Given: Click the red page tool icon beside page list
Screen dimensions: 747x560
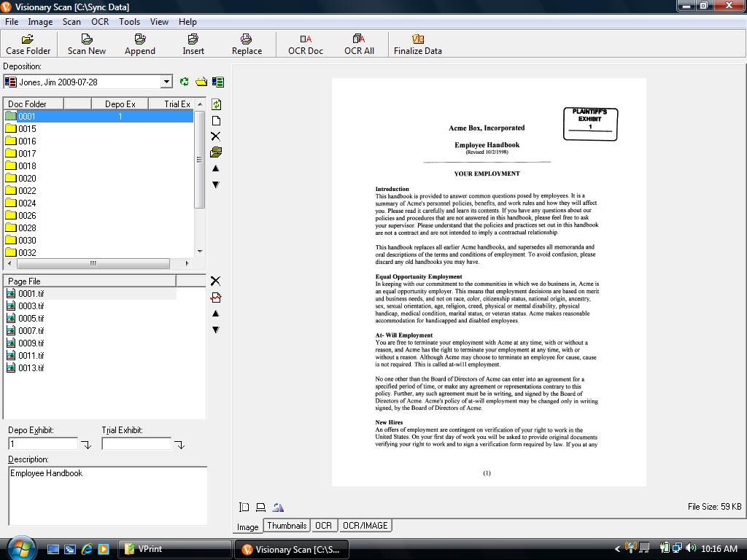Looking at the screenshot, I should (x=216, y=297).
